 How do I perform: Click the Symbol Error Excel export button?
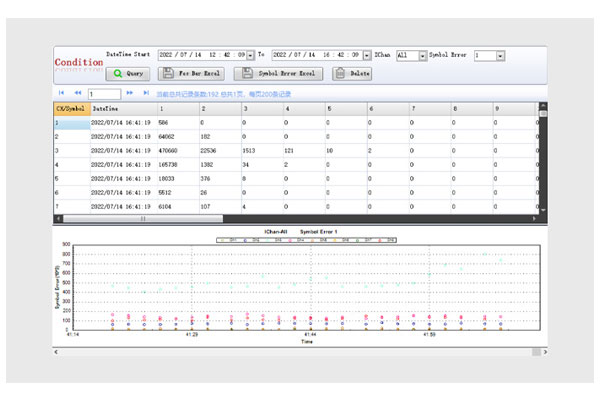pos(278,73)
